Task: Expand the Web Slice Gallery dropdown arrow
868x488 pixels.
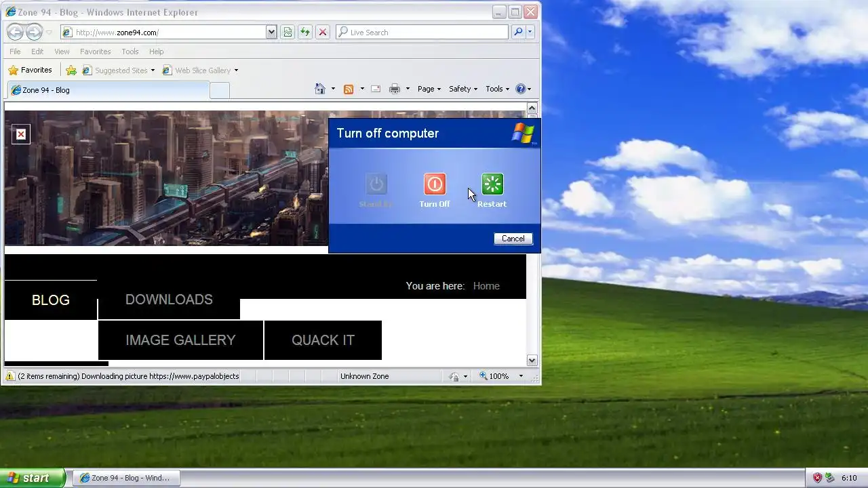Action: [236, 70]
